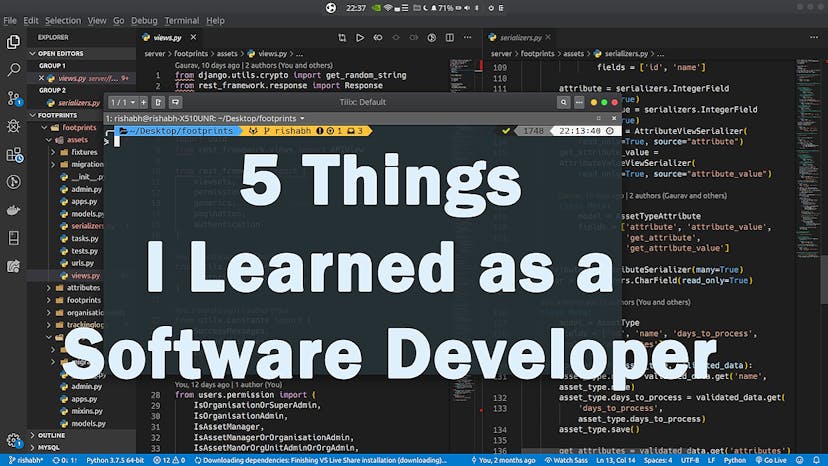Run the Python file with the play icon
The image size is (828, 466).
tap(360, 38)
